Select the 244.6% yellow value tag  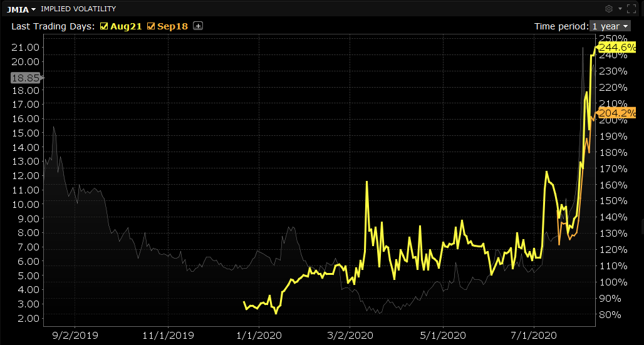[617, 48]
